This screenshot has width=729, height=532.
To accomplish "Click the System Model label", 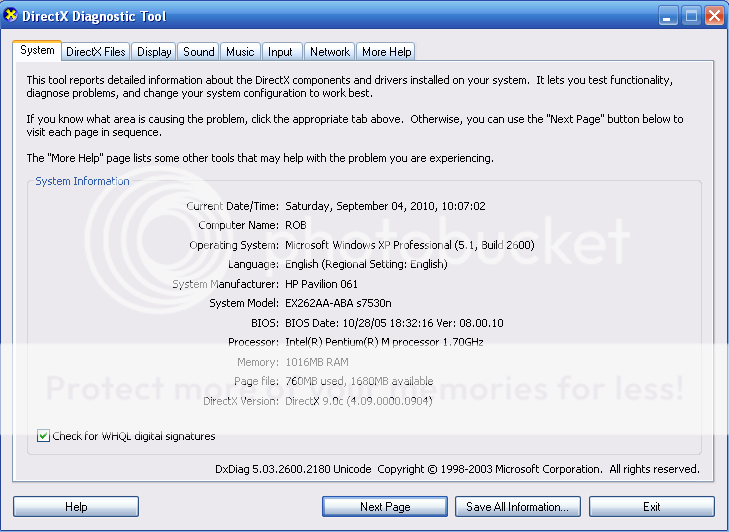I will (x=244, y=303).
